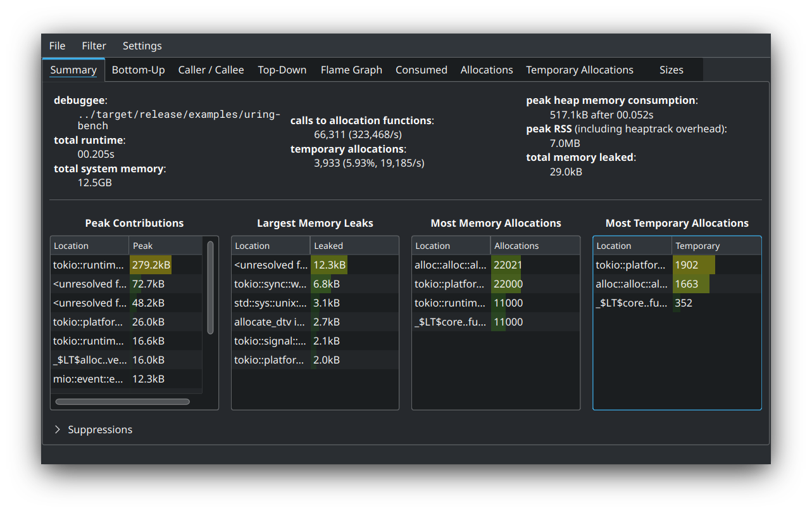Click the debuggee path uring-bench
The height and width of the screenshot is (513, 812).
click(x=179, y=120)
